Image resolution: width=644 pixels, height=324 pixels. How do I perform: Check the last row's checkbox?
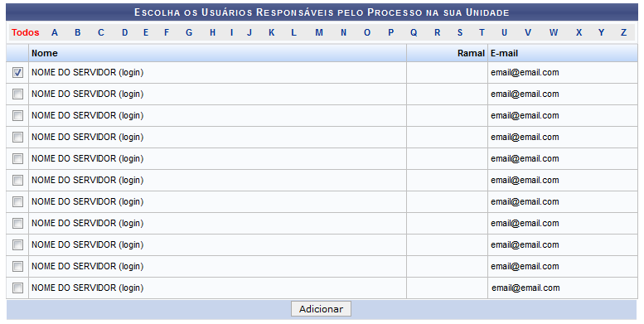(17, 288)
